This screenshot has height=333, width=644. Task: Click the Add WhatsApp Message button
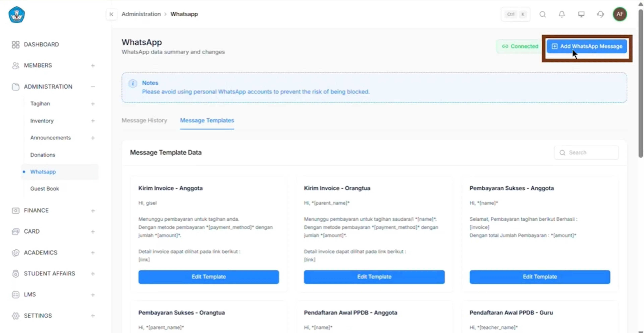tap(587, 46)
